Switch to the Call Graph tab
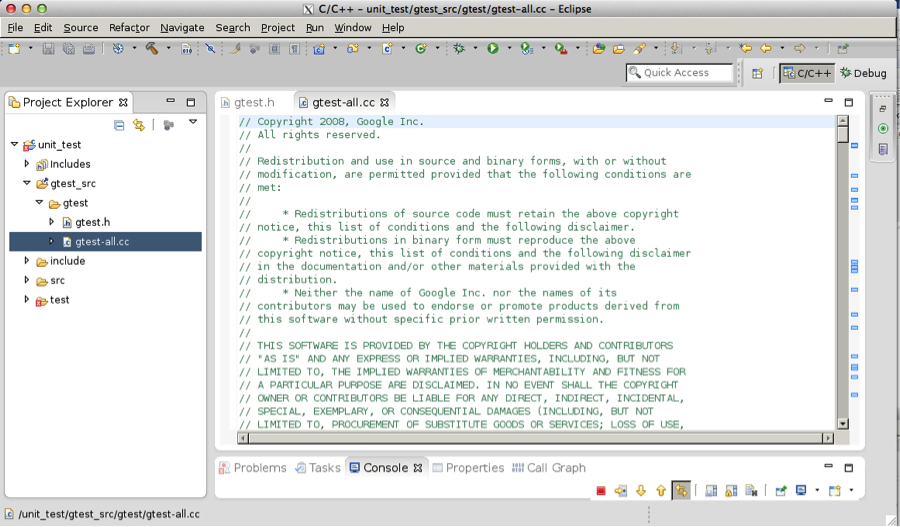This screenshot has width=900, height=527. (549, 468)
